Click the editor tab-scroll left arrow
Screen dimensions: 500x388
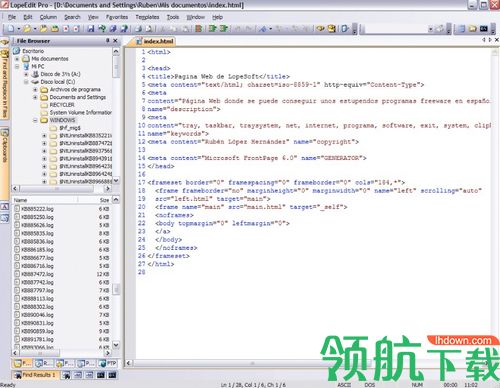[x=484, y=40]
